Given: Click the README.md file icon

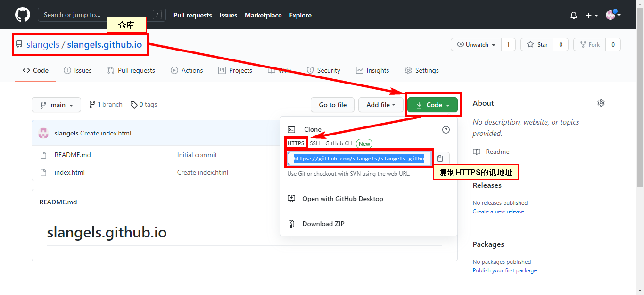Looking at the screenshot, I should point(43,155).
